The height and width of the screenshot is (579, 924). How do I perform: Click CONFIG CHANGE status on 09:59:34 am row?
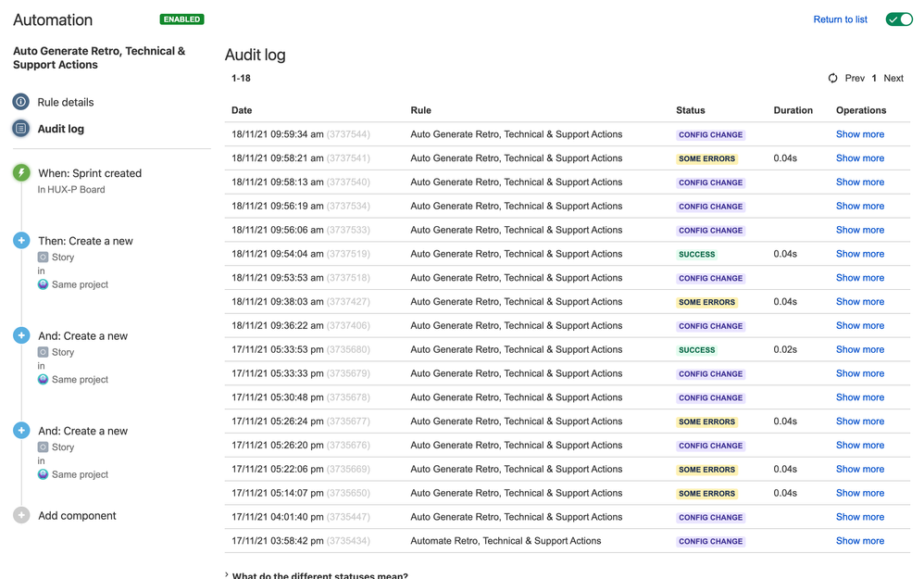coord(711,134)
